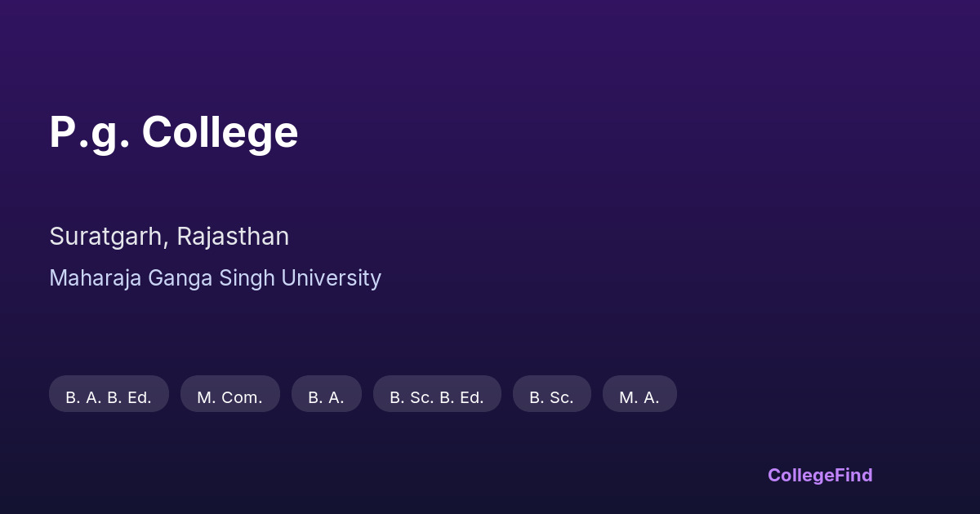This screenshot has height=514, width=980.
Task: Click the word College in the heading
Action: (x=220, y=132)
